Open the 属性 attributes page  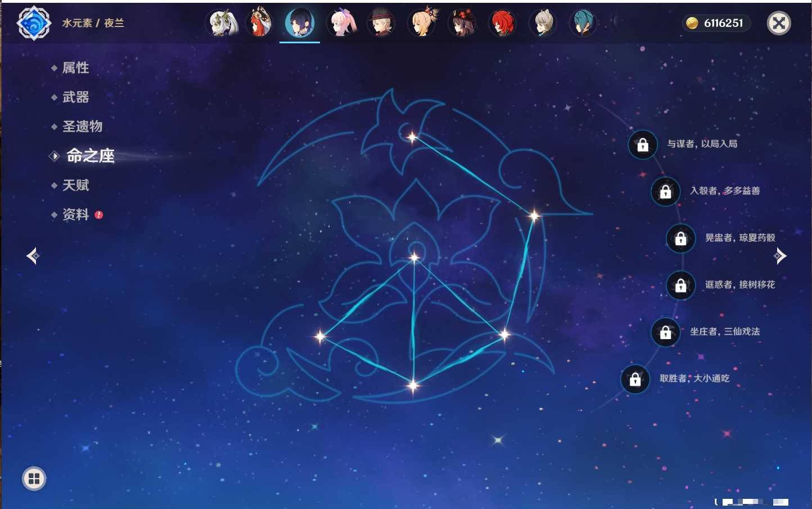pyautogui.click(x=75, y=68)
